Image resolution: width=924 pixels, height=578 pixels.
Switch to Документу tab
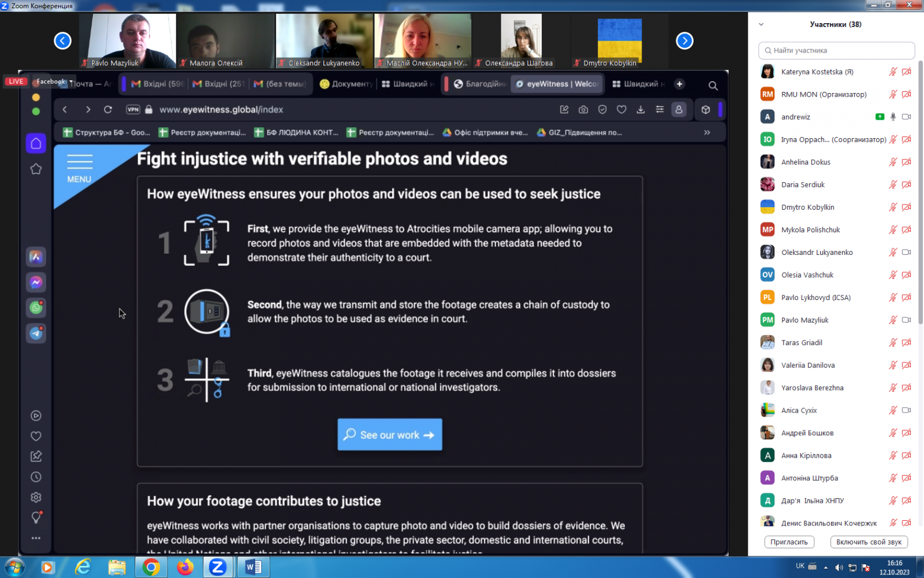(x=346, y=84)
